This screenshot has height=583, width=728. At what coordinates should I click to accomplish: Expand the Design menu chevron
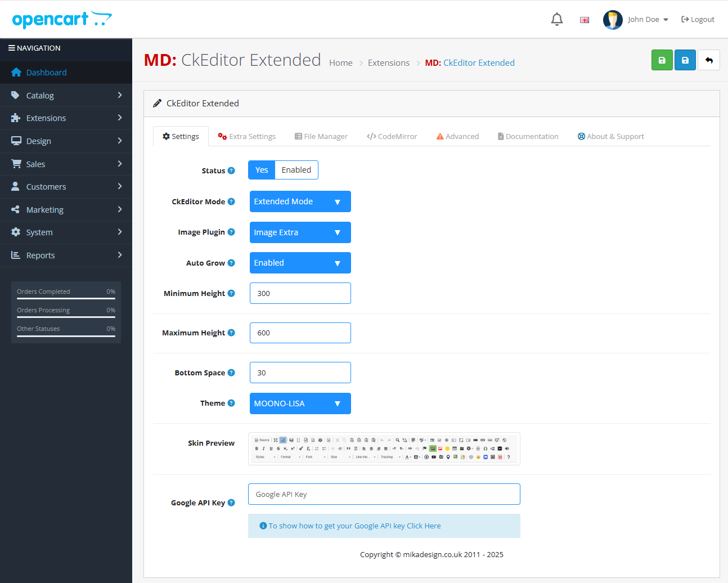click(x=120, y=141)
